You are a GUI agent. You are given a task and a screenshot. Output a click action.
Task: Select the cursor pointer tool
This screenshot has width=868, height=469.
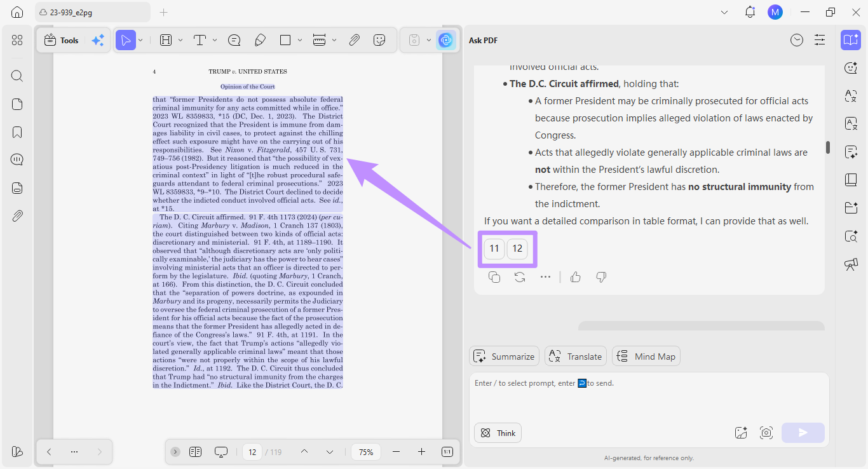pyautogui.click(x=126, y=40)
